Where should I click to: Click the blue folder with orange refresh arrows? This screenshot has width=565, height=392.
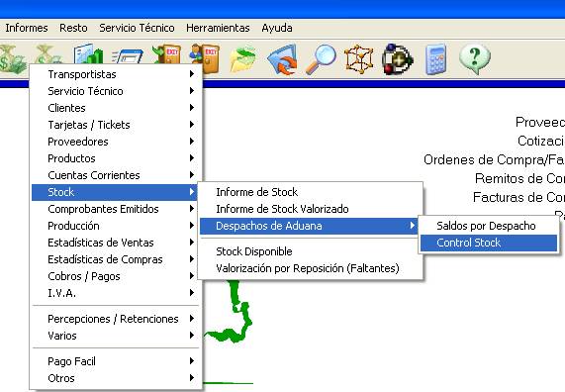click(282, 59)
